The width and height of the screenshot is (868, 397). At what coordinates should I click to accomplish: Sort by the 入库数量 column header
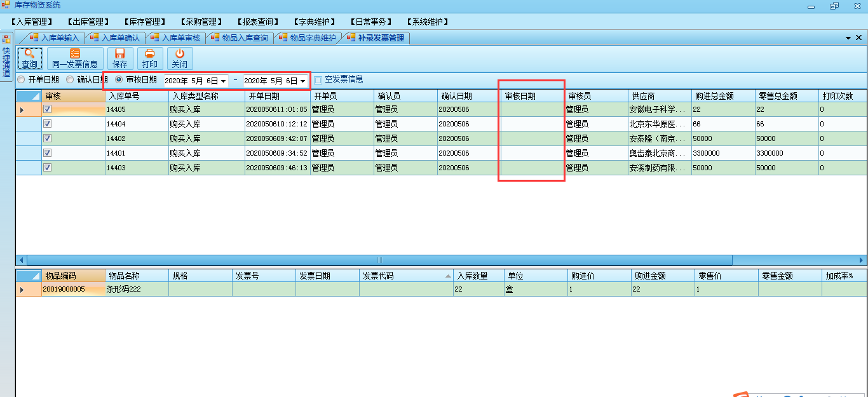tap(479, 276)
